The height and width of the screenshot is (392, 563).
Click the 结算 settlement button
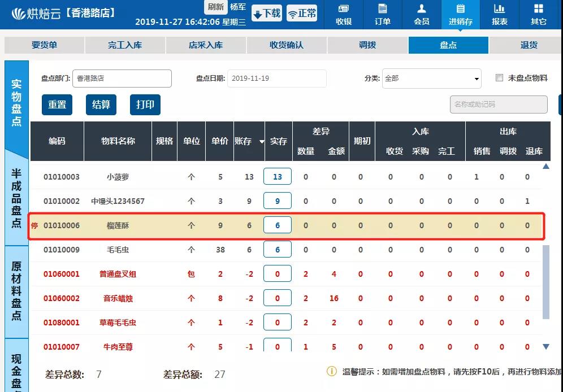click(x=101, y=104)
